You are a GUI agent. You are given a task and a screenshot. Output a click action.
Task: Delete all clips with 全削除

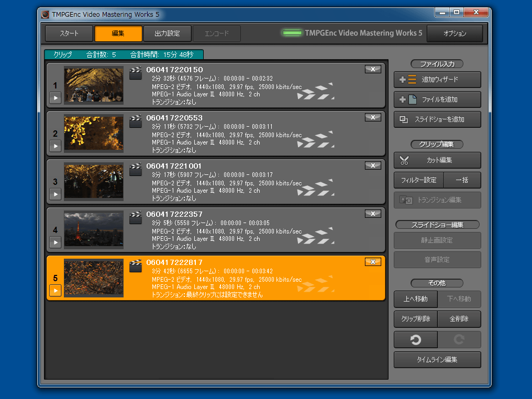click(459, 319)
